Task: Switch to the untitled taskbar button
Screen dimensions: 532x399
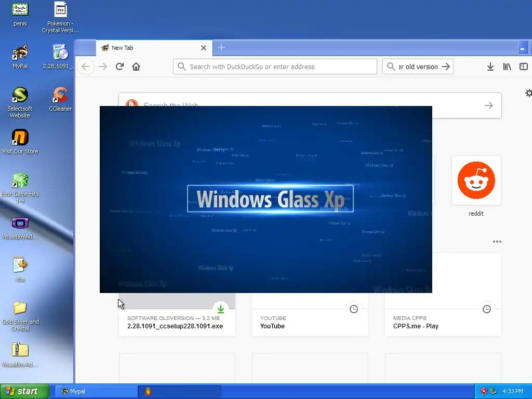Action: tap(180, 391)
